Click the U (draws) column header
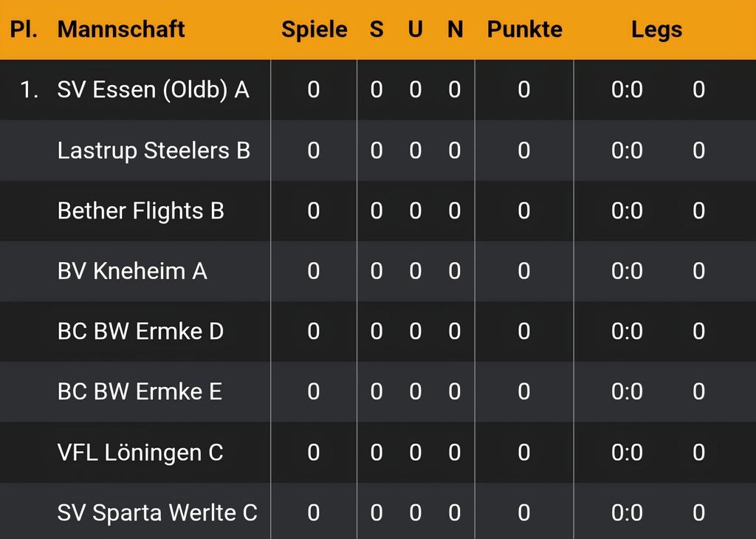This screenshot has height=539, width=756. tap(415, 30)
